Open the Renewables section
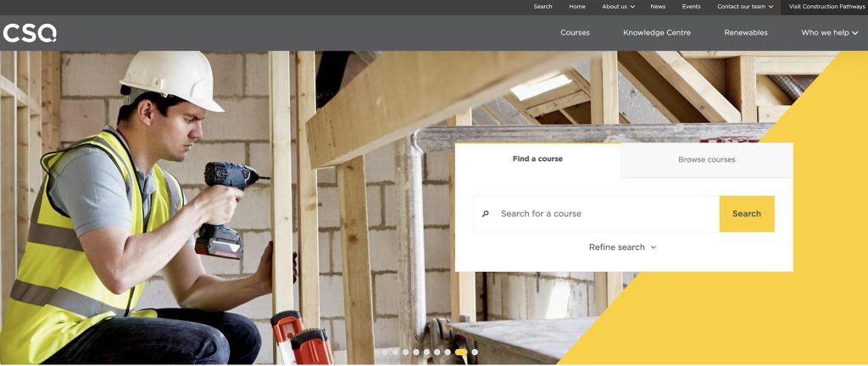Viewport: 868px width, 366px height. [x=745, y=33]
